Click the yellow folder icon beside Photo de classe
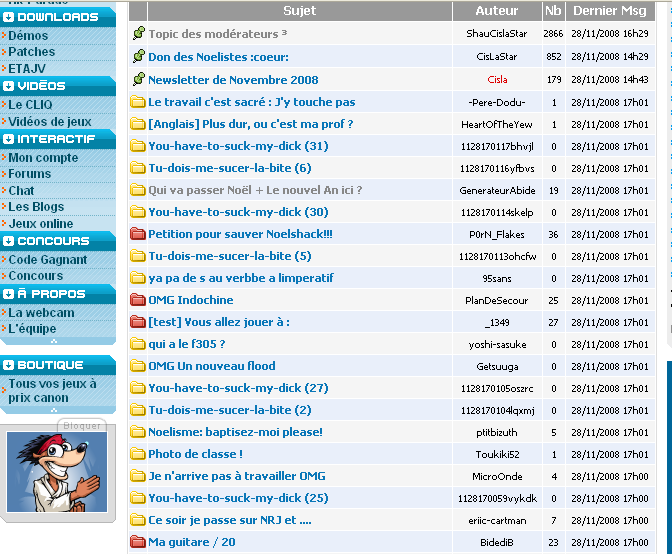 coord(138,454)
